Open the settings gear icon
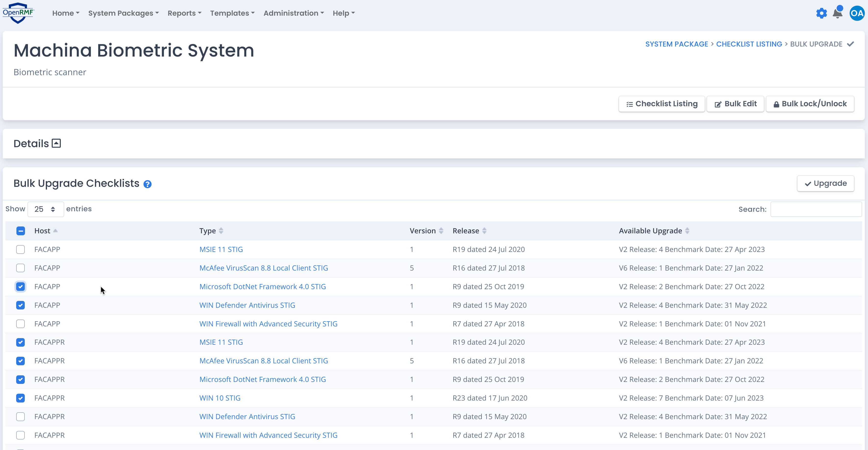 point(821,13)
